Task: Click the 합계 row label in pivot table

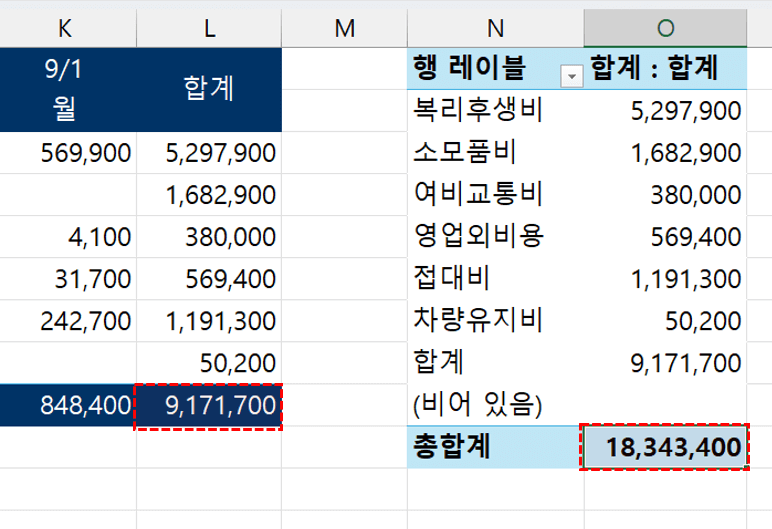Action: (496, 363)
